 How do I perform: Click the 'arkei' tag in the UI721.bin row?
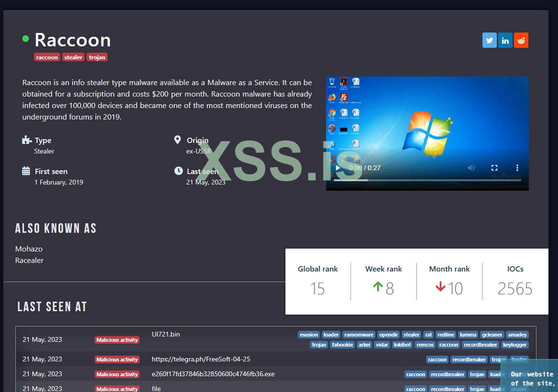pos(364,345)
